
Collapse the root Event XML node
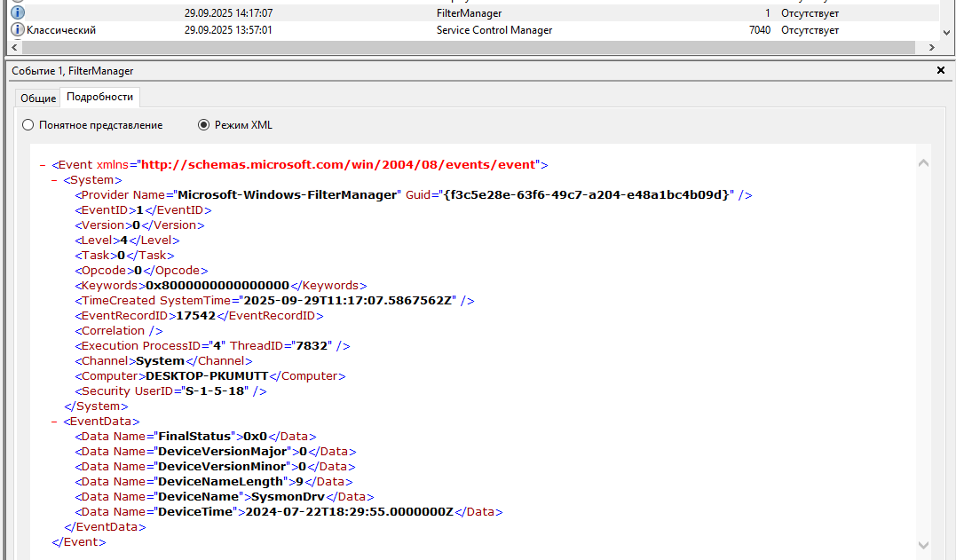[x=43, y=164]
